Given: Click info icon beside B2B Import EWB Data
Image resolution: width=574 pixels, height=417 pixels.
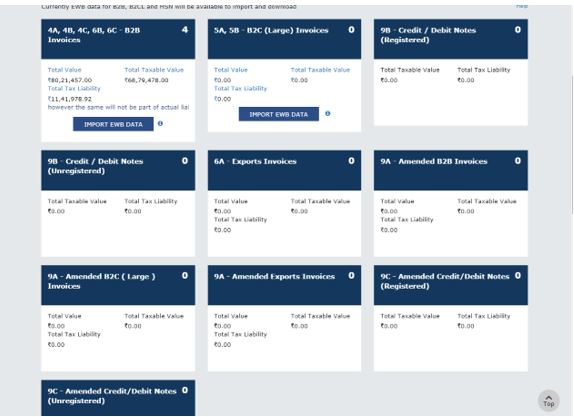Looking at the screenshot, I should pos(160,124).
